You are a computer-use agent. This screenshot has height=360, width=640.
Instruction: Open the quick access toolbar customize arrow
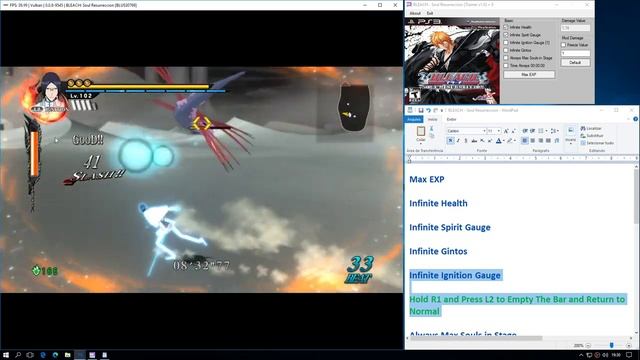coord(442,110)
